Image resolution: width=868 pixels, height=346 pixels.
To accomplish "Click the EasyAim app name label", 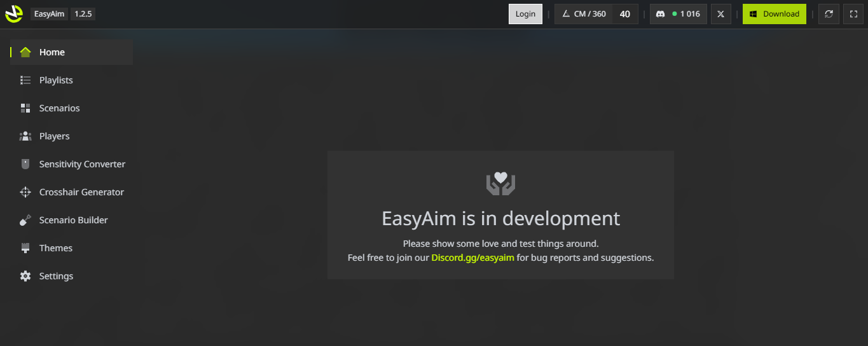I will pyautogui.click(x=49, y=14).
